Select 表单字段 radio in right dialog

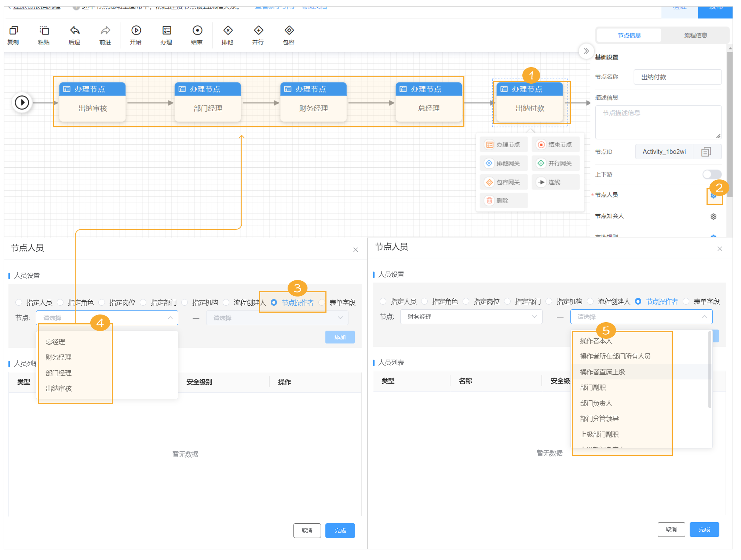click(686, 301)
